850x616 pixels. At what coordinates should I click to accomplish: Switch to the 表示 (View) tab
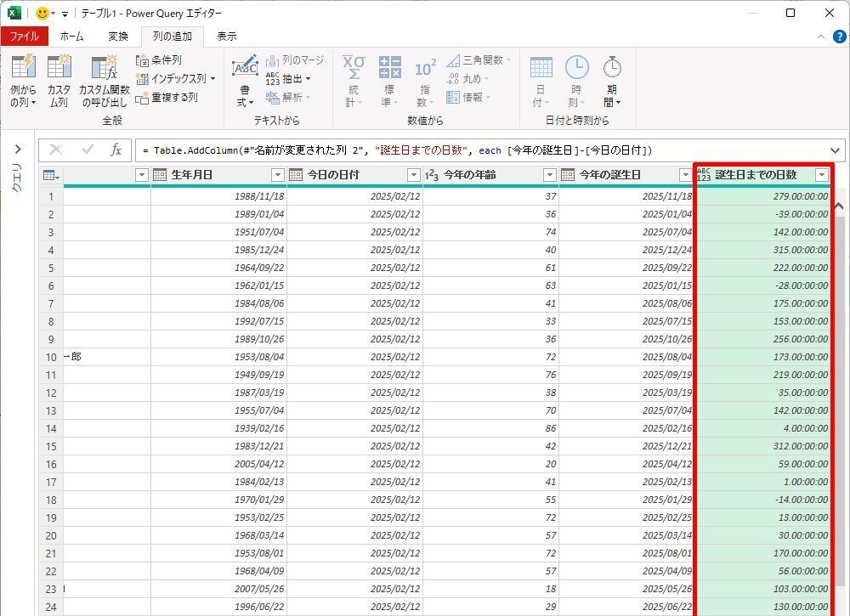[x=227, y=37]
